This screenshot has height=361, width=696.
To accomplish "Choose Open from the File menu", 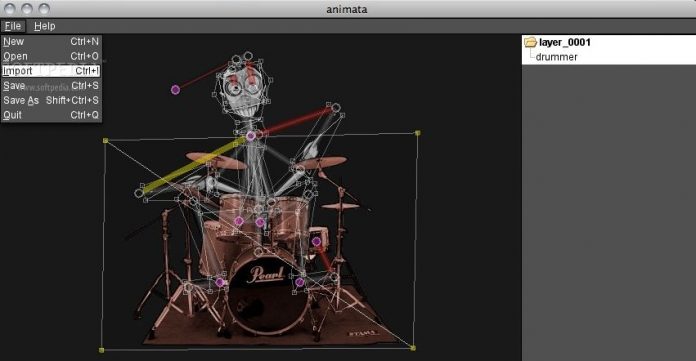I will (51, 56).
